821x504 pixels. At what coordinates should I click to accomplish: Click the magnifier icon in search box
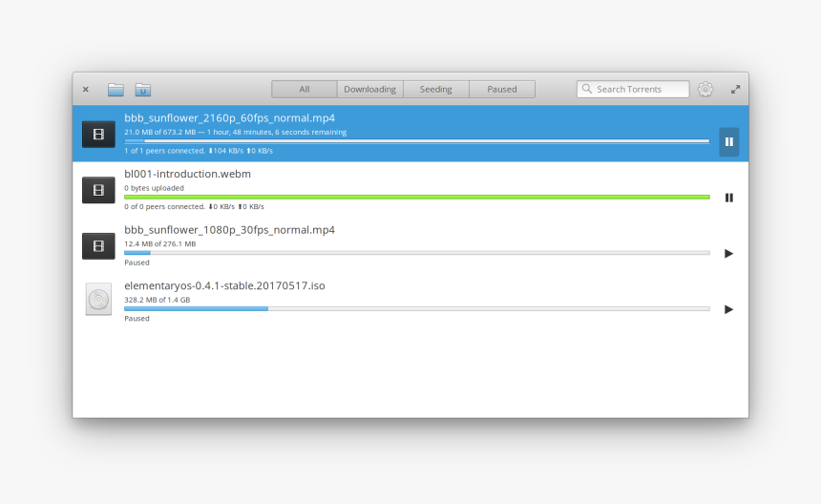[x=587, y=89]
